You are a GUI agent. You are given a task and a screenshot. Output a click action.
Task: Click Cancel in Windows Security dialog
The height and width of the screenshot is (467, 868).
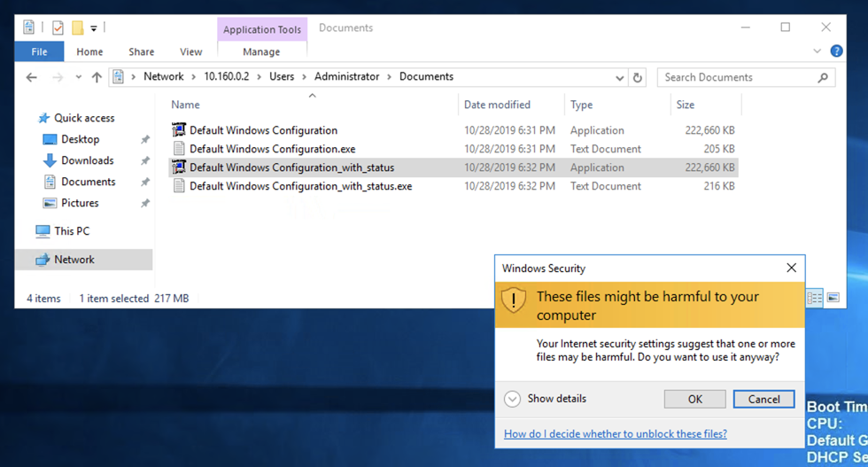[763, 399]
